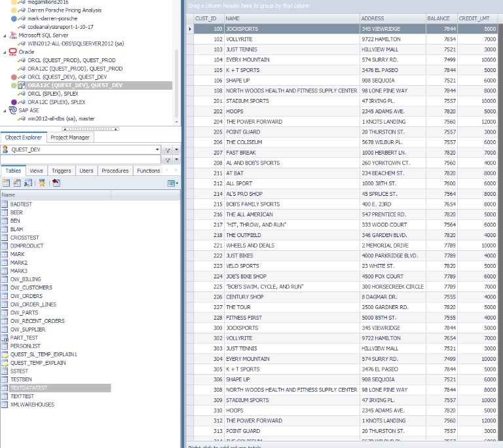The height and width of the screenshot is (448, 503).
Task: Click the table icon beside OW_CUSTOMERS
Action: [5, 288]
